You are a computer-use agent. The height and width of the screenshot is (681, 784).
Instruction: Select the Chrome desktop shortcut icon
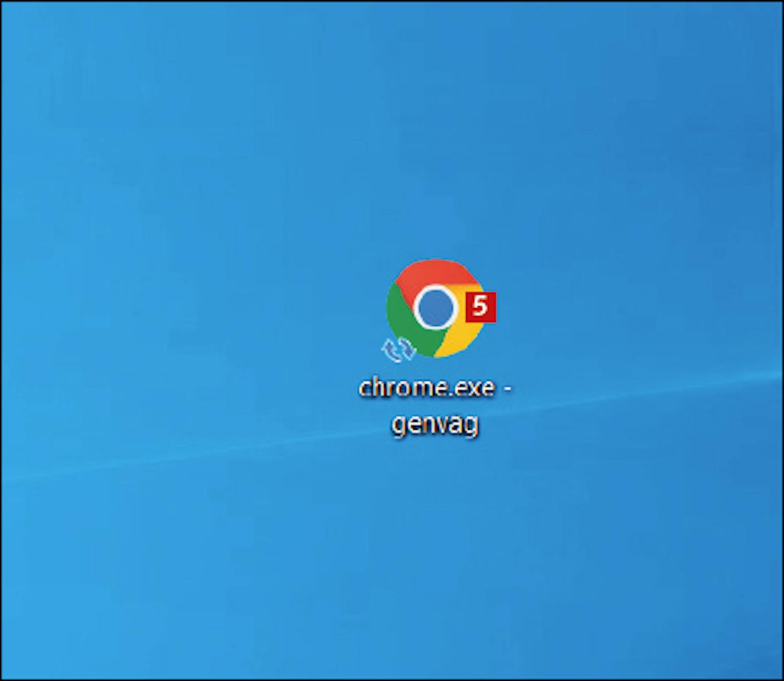click(x=435, y=308)
